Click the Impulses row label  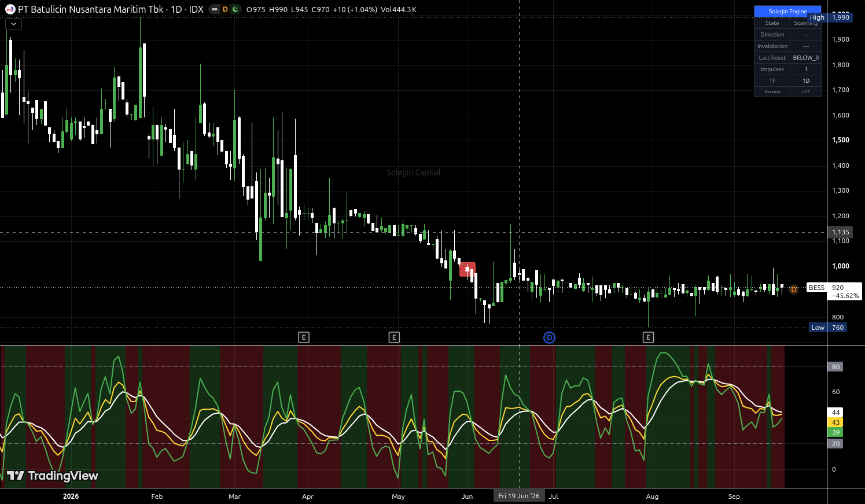pos(772,69)
